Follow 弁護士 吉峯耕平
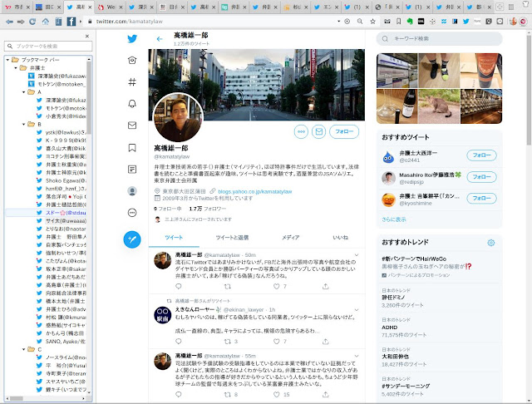The width and height of the screenshot is (532, 404). pyautogui.click(x=481, y=199)
